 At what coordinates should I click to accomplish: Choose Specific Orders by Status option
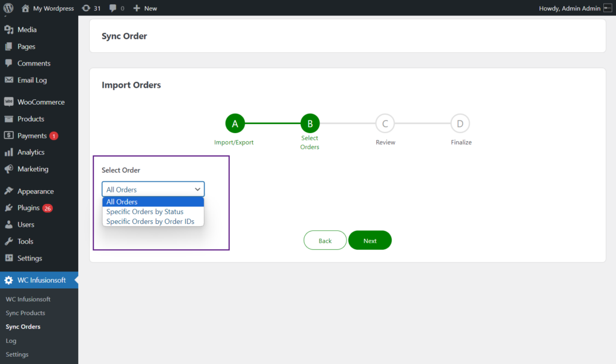click(153, 212)
